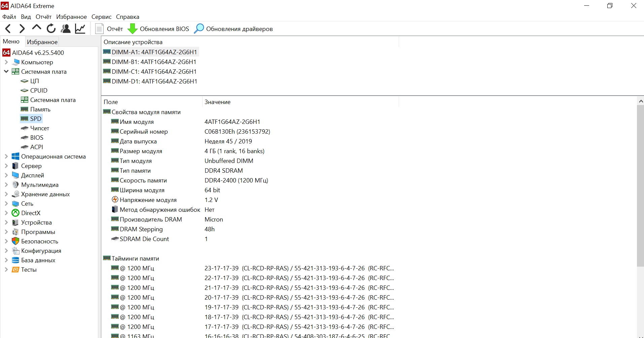The width and height of the screenshot is (644, 338).
Task: Click the Мультимедиа speaker icon
Action: click(x=15, y=184)
